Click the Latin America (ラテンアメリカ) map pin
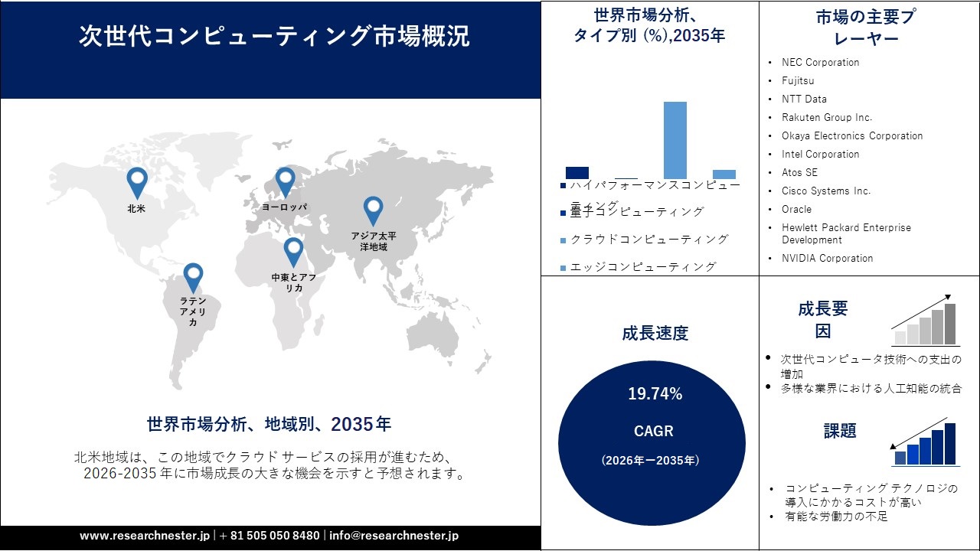980x551 pixels. click(x=194, y=279)
